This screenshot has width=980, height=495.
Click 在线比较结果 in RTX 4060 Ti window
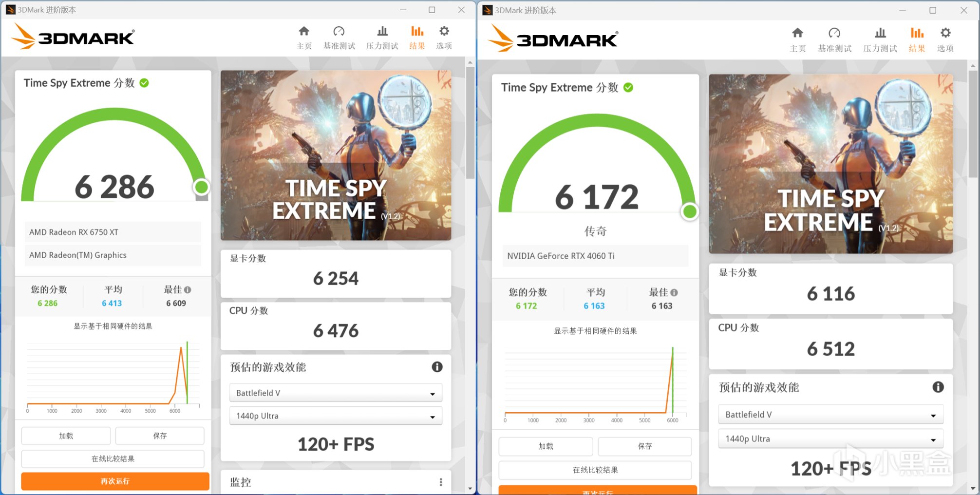(595, 470)
